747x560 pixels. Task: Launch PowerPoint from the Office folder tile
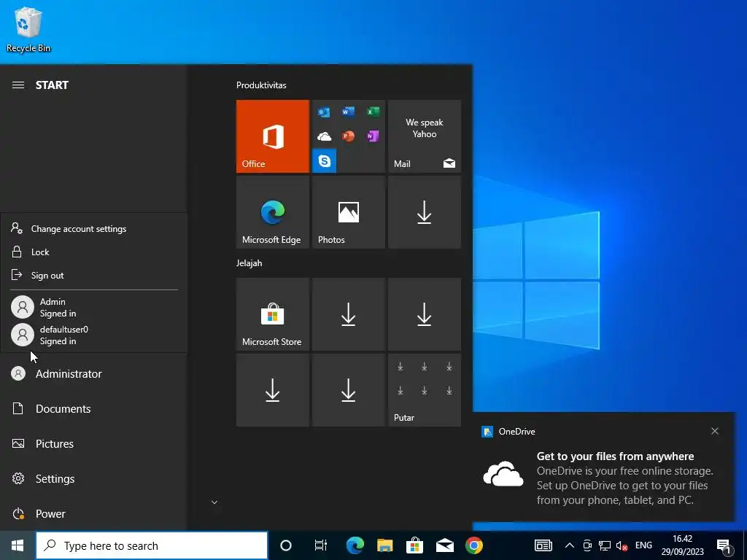(348, 136)
